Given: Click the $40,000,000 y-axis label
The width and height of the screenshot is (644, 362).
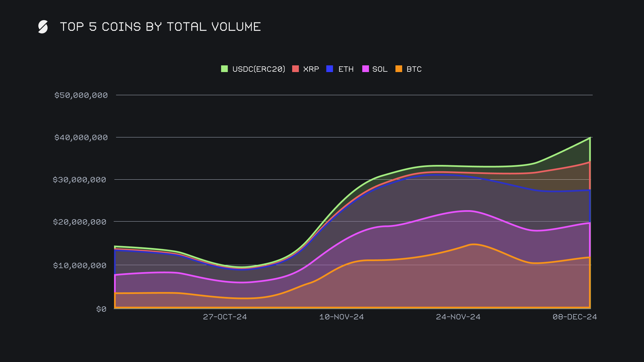Looking at the screenshot, I should (81, 137).
